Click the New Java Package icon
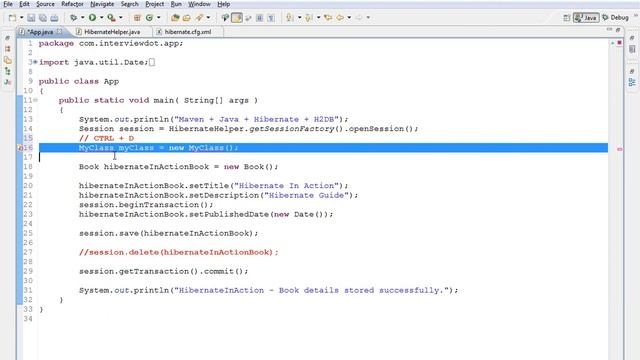 (x=137, y=18)
